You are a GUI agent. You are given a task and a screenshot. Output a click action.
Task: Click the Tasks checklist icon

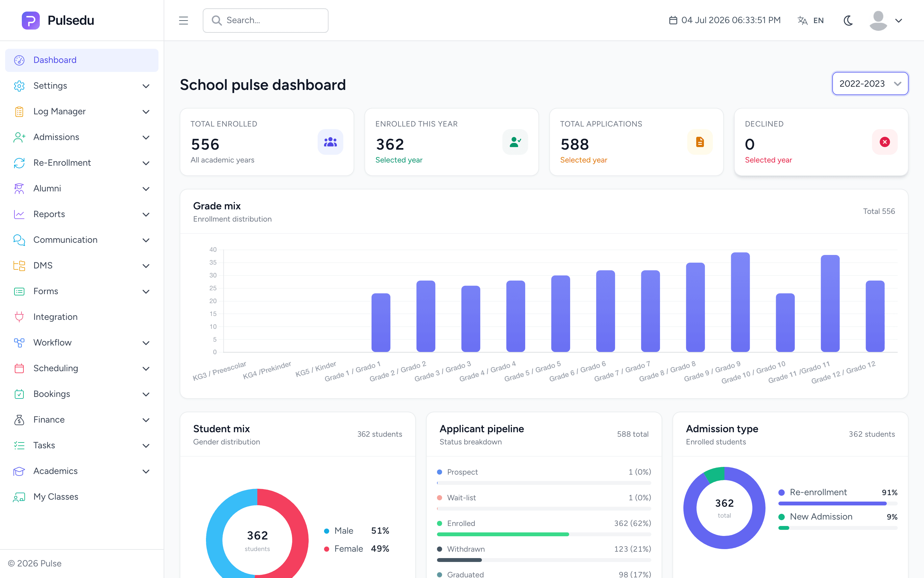pos(19,445)
